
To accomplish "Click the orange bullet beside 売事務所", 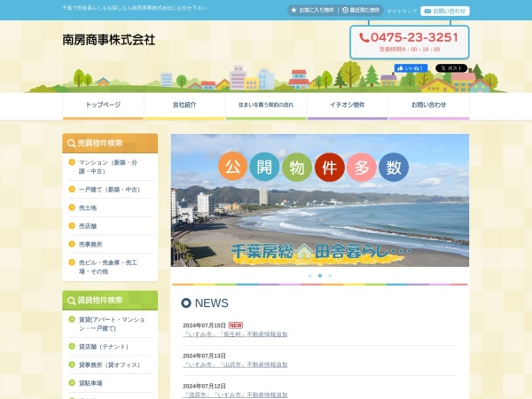I will pyautogui.click(x=72, y=244).
